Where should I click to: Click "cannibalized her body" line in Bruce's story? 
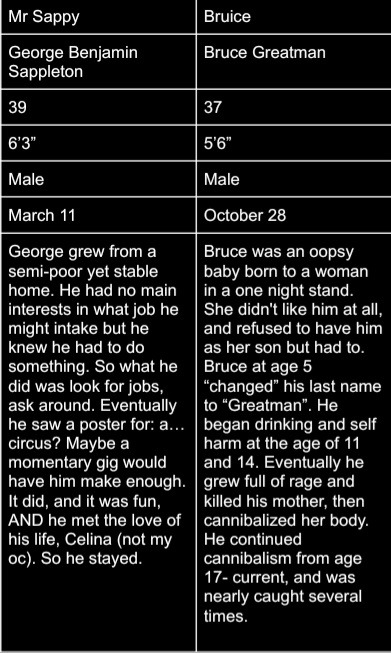286,521
